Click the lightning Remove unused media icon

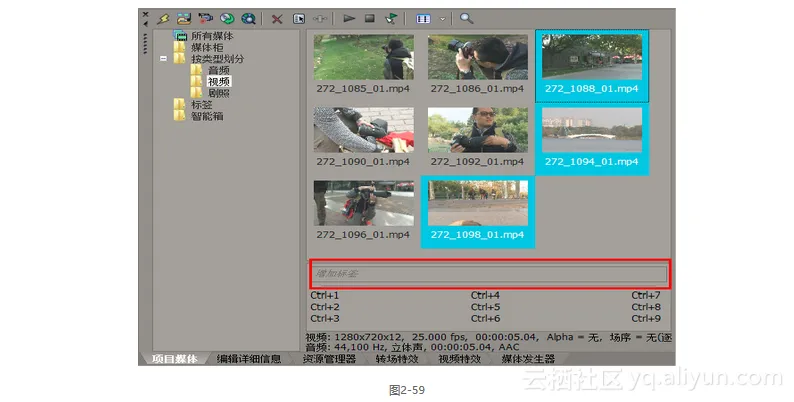163,19
